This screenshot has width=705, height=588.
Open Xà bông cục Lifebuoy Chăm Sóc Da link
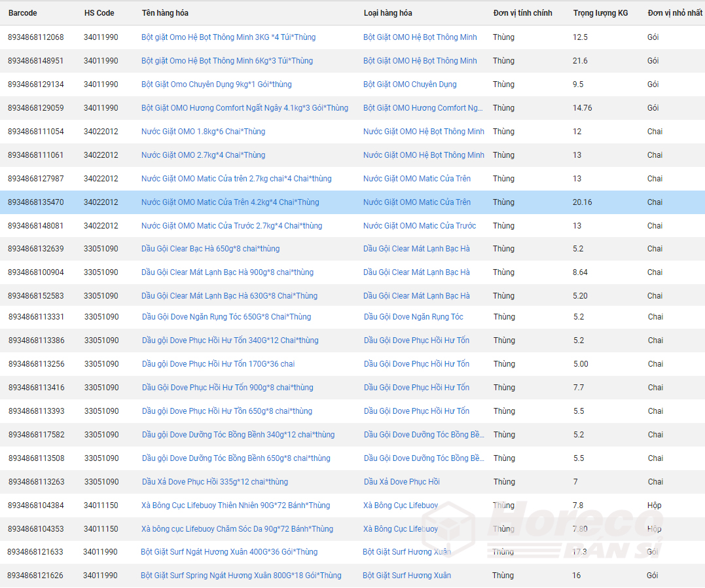click(238, 529)
